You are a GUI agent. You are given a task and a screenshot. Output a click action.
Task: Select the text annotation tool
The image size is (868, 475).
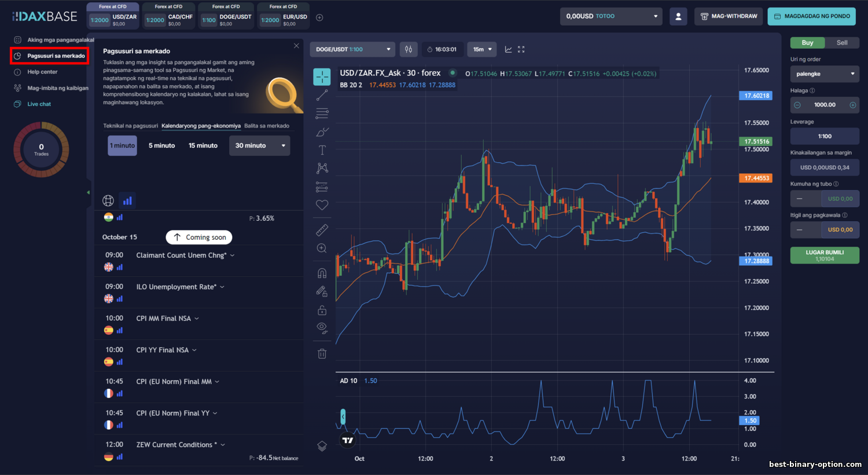pyautogui.click(x=322, y=150)
